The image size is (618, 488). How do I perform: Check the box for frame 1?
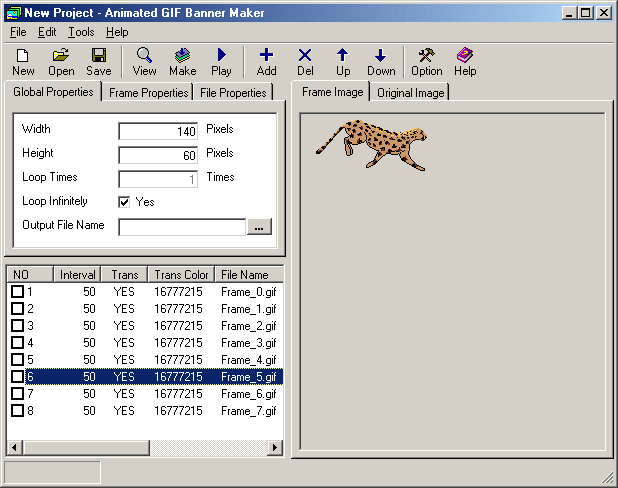[x=17, y=292]
